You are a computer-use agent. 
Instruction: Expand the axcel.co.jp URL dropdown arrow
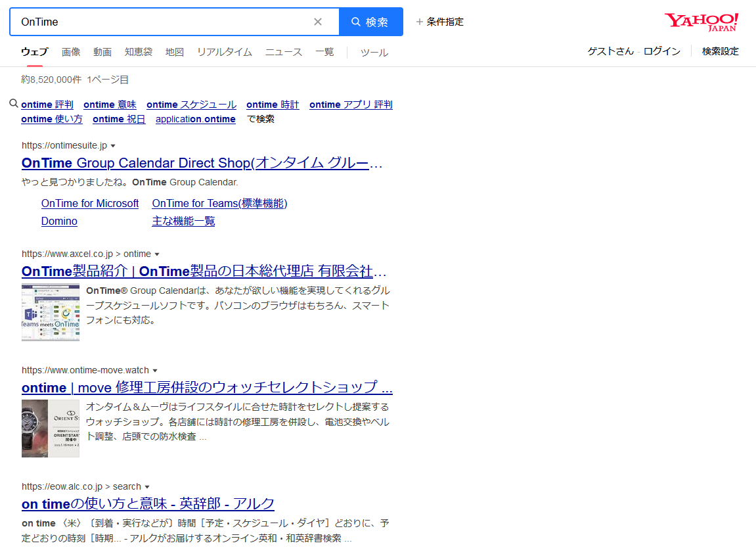157,254
